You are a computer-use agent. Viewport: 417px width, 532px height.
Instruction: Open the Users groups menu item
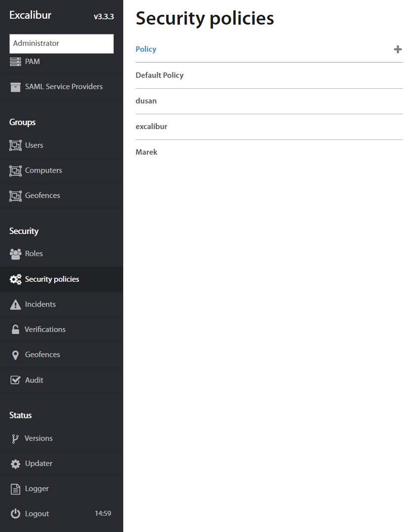34,145
